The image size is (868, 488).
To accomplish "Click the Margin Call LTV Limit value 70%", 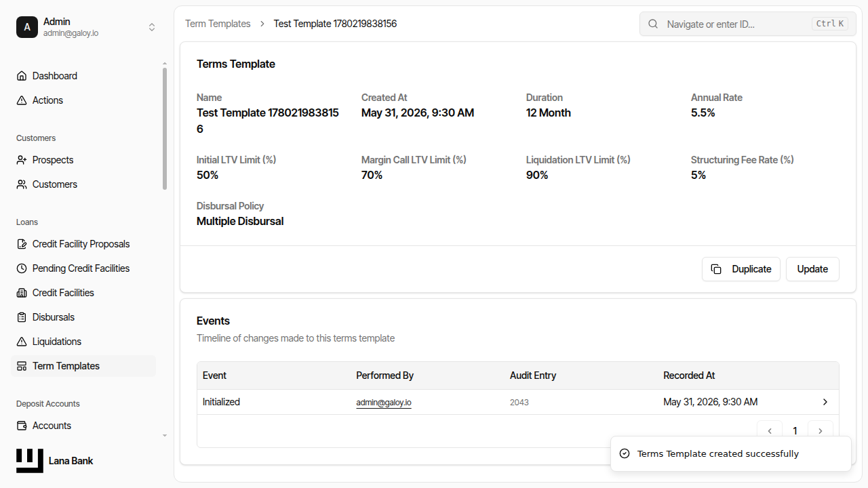I will tap(372, 176).
